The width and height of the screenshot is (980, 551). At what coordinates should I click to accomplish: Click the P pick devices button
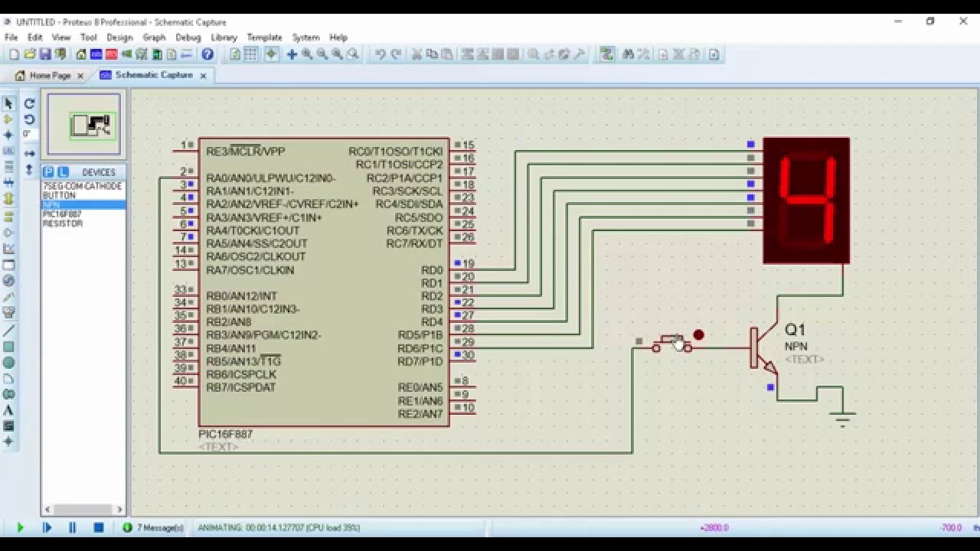(48, 172)
